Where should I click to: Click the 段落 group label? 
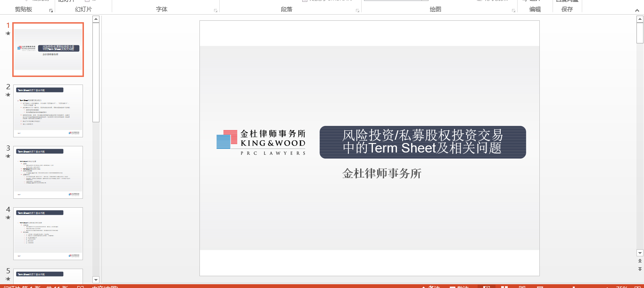coord(287,9)
